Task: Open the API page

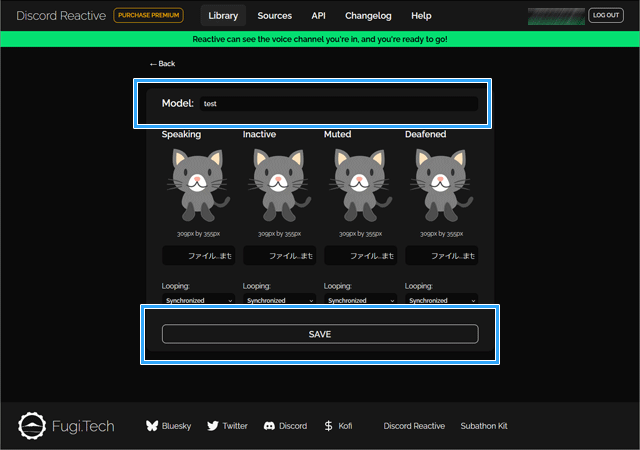Action: tap(318, 16)
